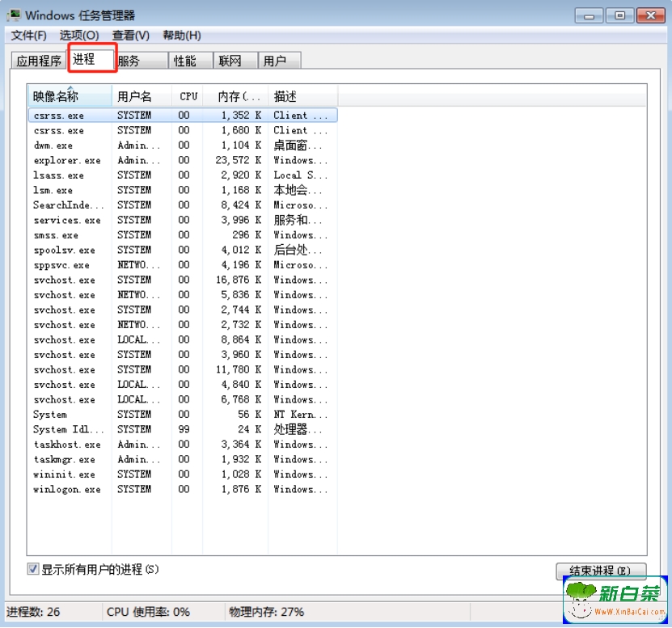Image resolution: width=672 pixels, height=628 pixels.
Task: Select svchost.exe using 3,960 K
Action: coord(183,355)
